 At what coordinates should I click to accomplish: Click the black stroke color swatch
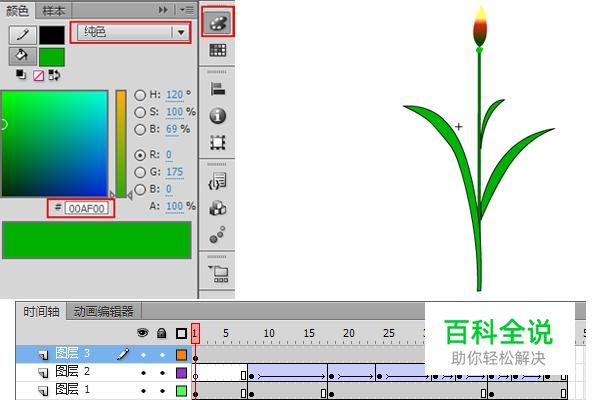[x=52, y=35]
